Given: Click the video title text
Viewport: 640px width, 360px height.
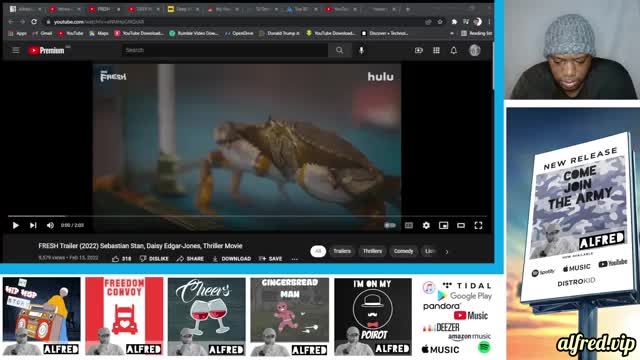Looking at the screenshot, I should tap(140, 246).
